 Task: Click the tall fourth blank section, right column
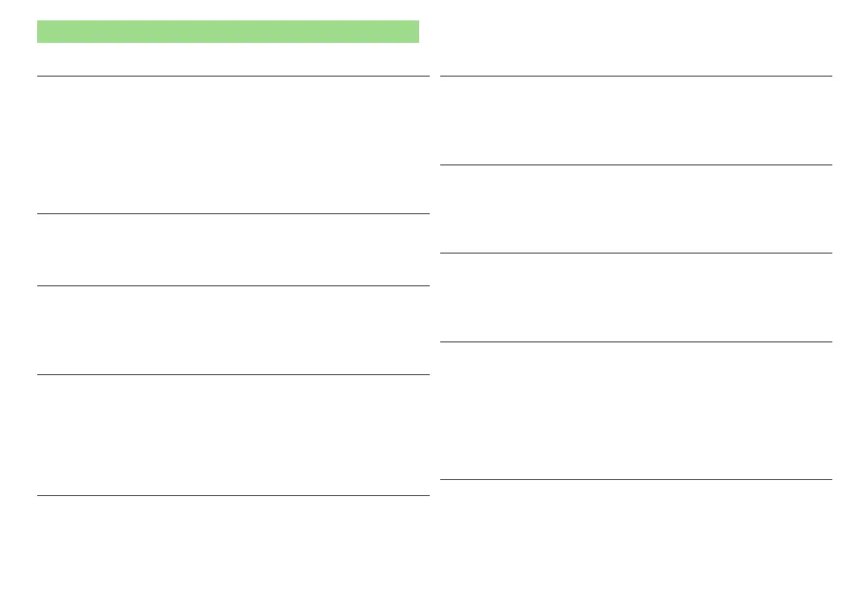(636, 411)
